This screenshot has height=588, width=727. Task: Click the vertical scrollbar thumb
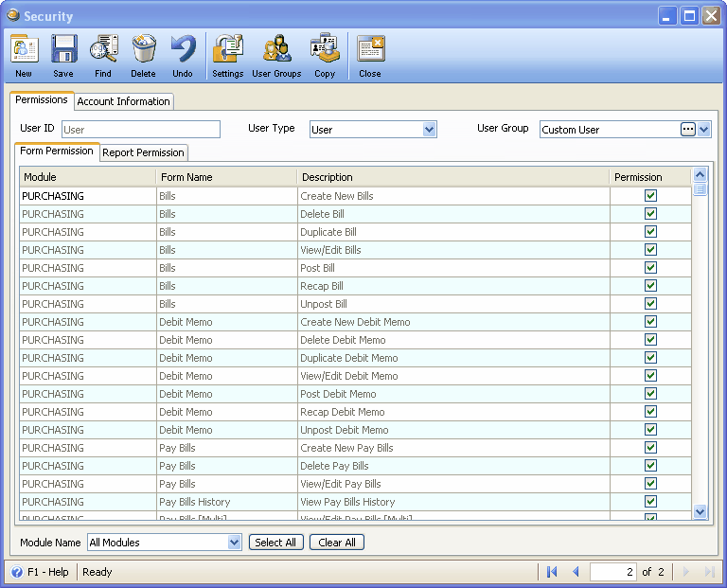tap(700, 189)
